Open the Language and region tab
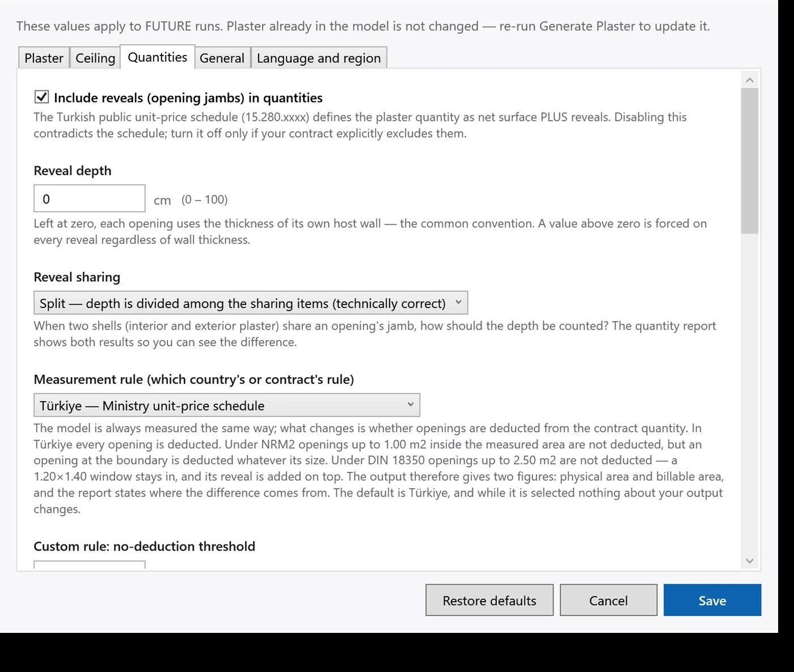The width and height of the screenshot is (794, 672). 319,58
